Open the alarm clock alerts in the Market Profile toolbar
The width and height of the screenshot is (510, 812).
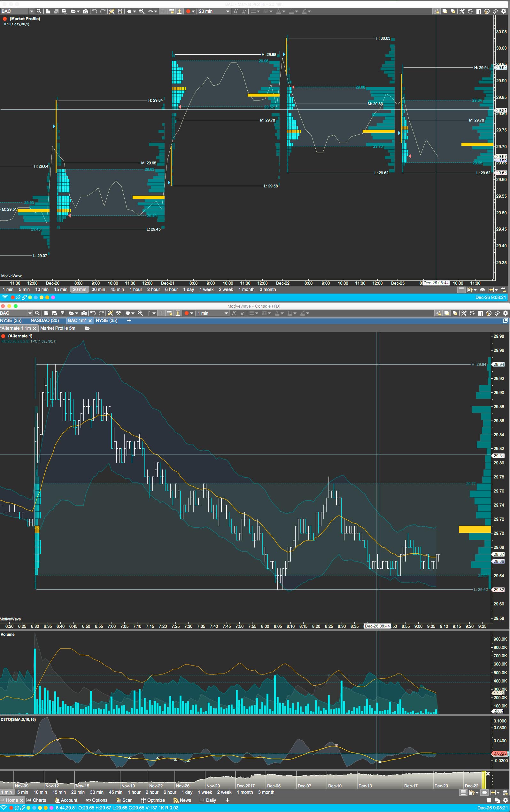click(120, 11)
